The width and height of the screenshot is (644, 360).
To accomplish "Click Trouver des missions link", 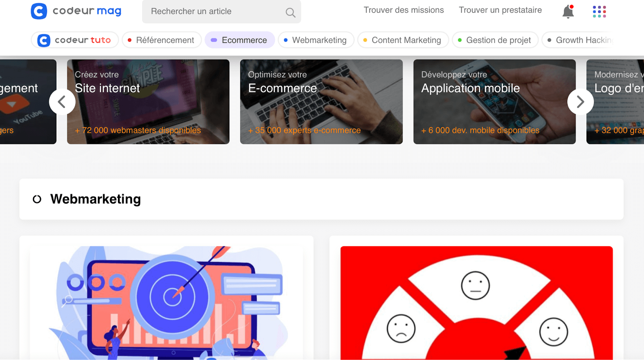I will [x=404, y=10].
